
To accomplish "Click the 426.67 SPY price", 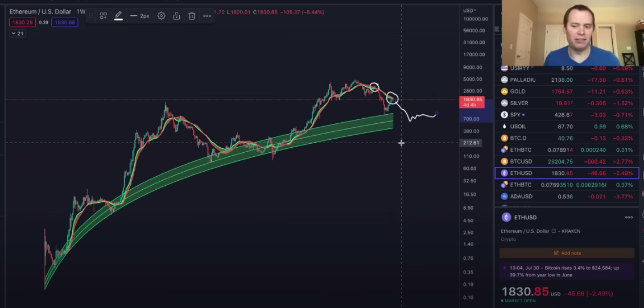I will 563,115.
